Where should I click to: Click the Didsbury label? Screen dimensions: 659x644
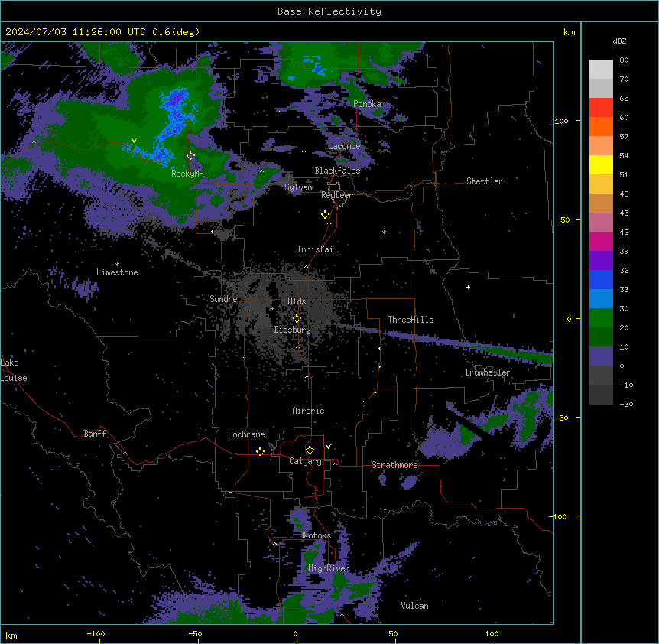(293, 330)
